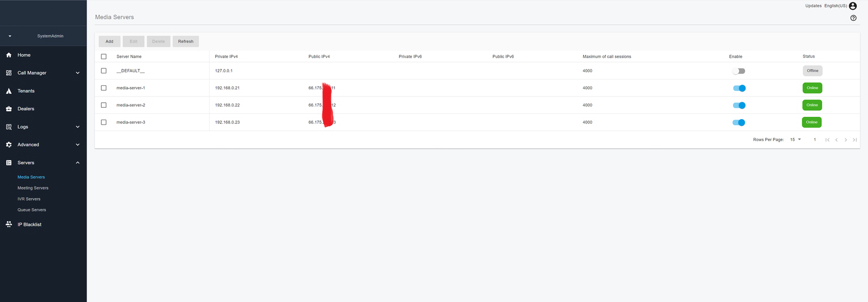Viewport: 868px width, 302px height.
Task: Click the IP Blacklist people icon
Action: click(9, 225)
